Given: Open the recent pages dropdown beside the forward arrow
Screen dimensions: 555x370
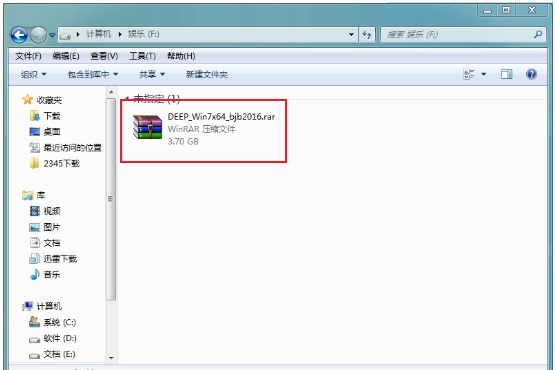Looking at the screenshot, I should [52, 35].
